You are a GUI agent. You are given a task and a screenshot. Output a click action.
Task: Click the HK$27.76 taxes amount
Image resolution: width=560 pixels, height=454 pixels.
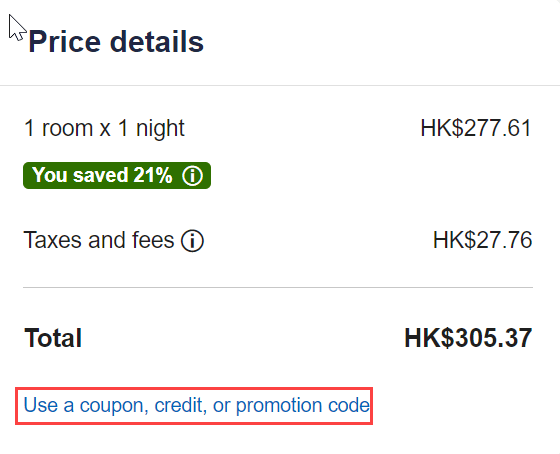(x=482, y=240)
